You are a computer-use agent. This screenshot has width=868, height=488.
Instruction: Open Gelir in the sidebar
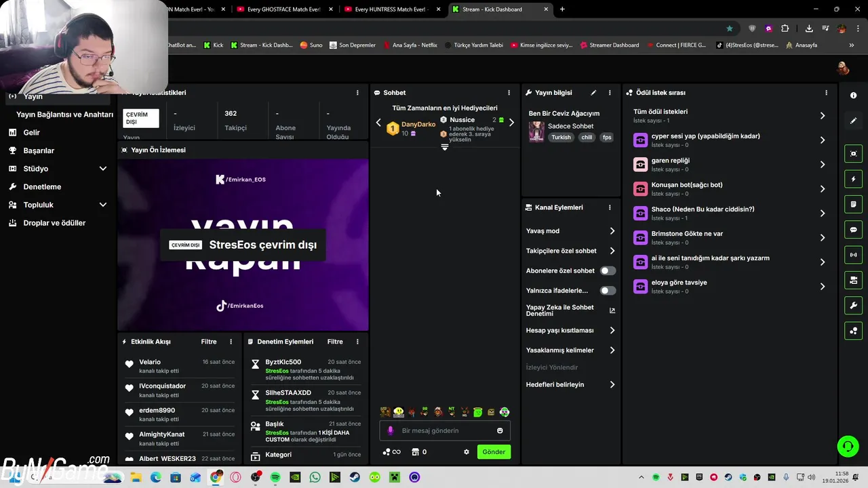click(x=32, y=133)
